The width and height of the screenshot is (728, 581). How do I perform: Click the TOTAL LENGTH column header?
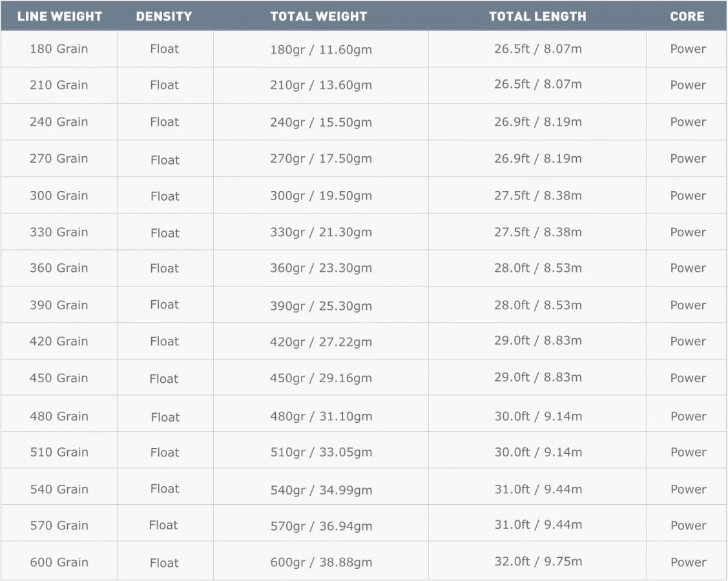[537, 17]
